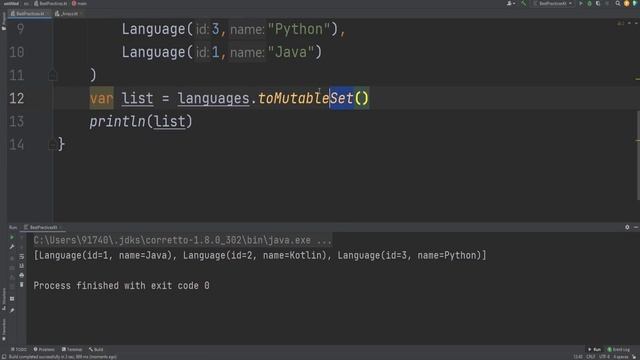Open Search Everywhere magnifier icon
This screenshot has width=640, height=360.
(618, 4)
